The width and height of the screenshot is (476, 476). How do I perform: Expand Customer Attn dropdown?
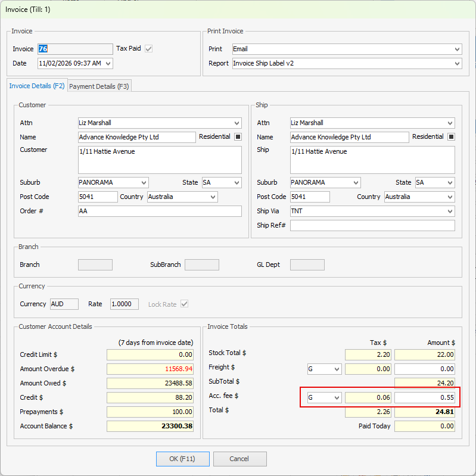[x=237, y=123]
